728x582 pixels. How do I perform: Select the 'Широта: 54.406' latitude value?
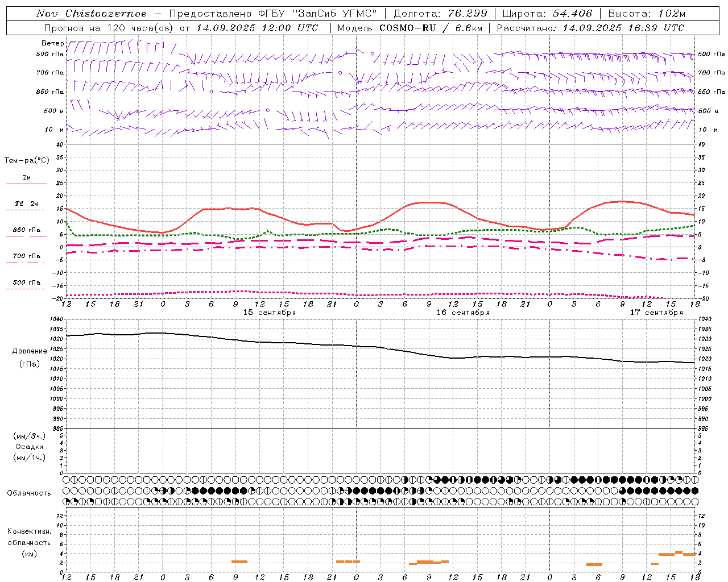click(x=547, y=14)
